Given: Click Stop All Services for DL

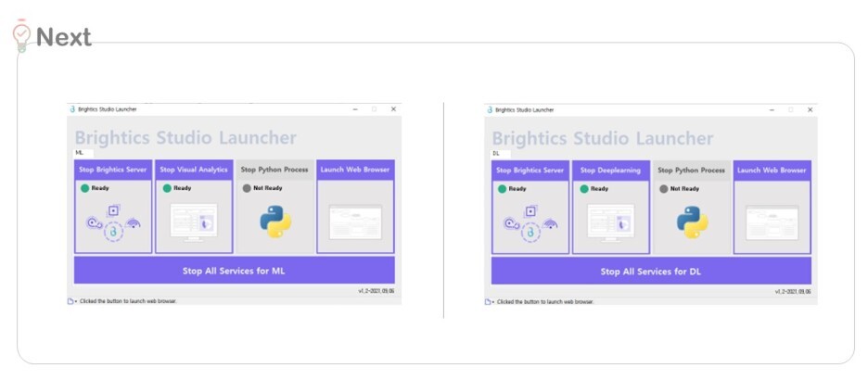Looking at the screenshot, I should [651, 271].
